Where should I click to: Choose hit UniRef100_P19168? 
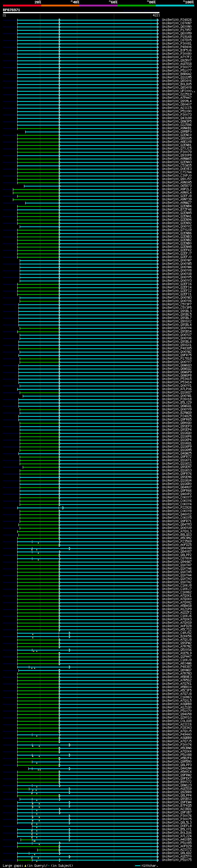point(176,37)
